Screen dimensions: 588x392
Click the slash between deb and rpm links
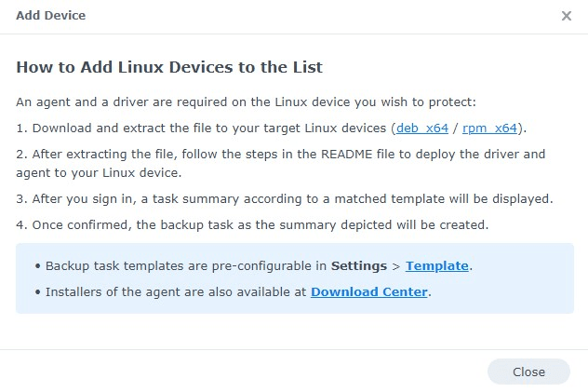coord(456,128)
